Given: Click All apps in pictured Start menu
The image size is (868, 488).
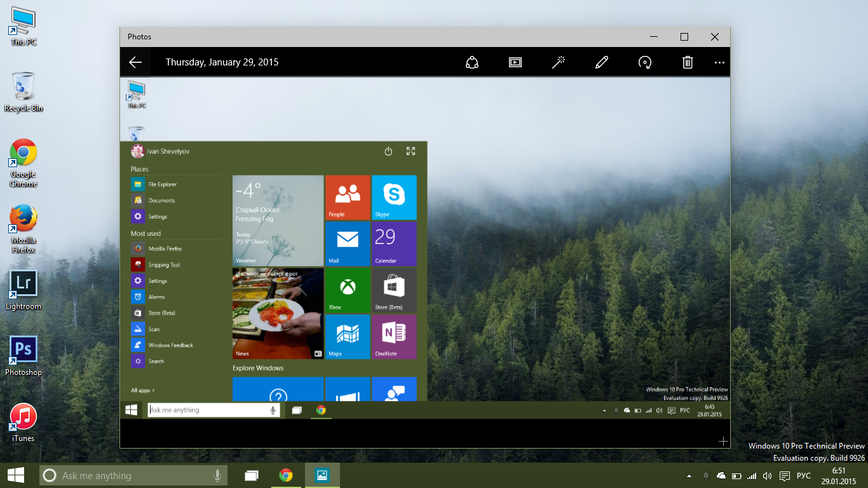Looking at the screenshot, I should (x=143, y=390).
